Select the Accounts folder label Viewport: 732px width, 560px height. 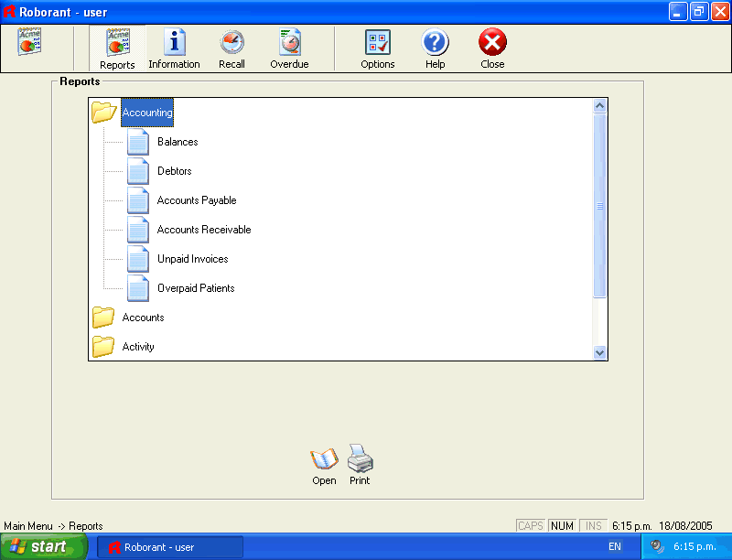pyautogui.click(x=144, y=318)
